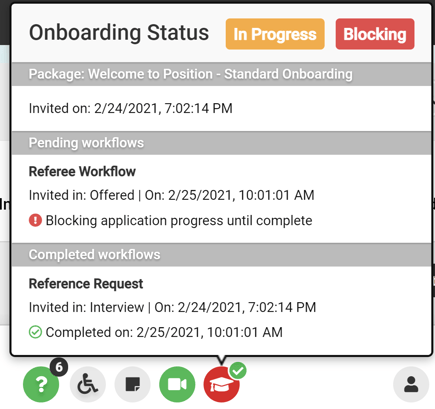
Task: Click the red exclamation blocking alert icon
Action: pyautogui.click(x=35, y=221)
